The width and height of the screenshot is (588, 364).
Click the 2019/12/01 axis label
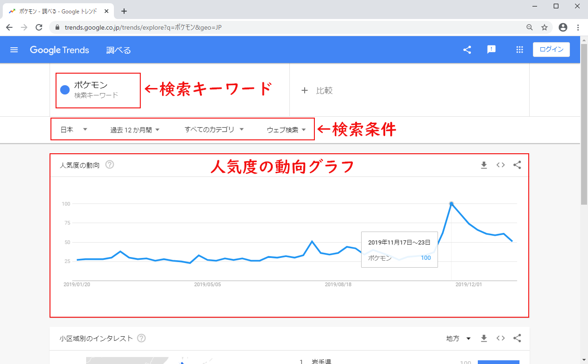[469, 284]
